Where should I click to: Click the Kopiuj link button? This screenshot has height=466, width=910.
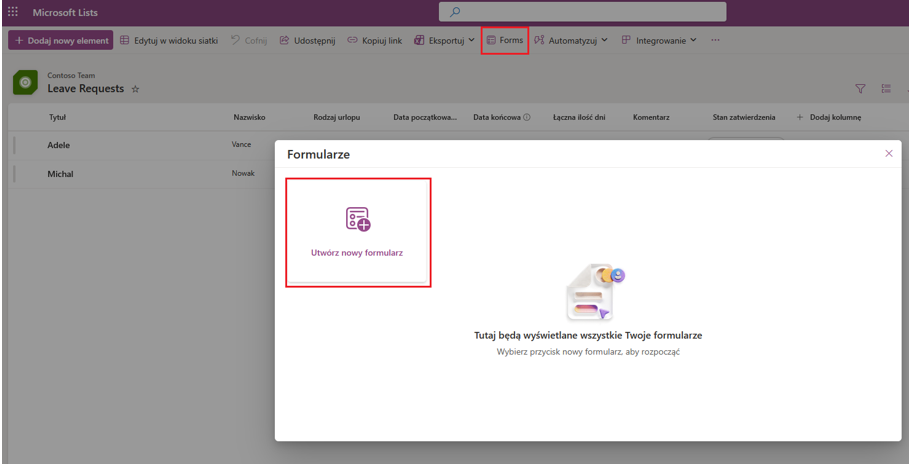[375, 40]
